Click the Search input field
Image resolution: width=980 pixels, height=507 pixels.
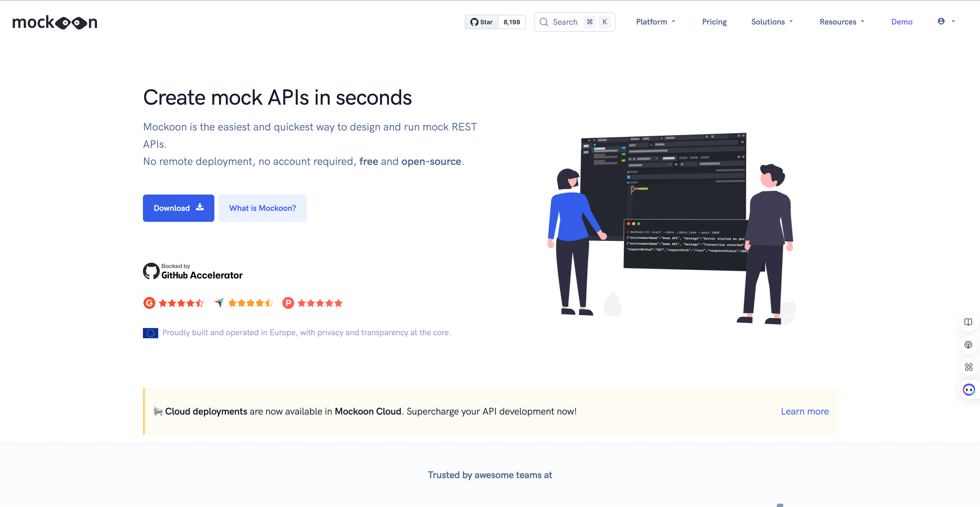pos(574,22)
